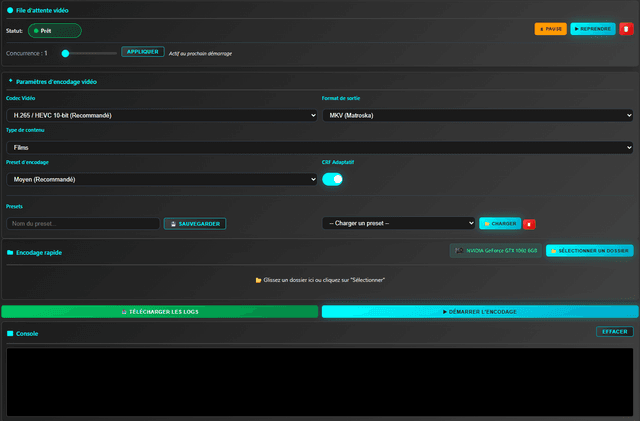Expand the Type de contenu dropdown

click(320, 147)
